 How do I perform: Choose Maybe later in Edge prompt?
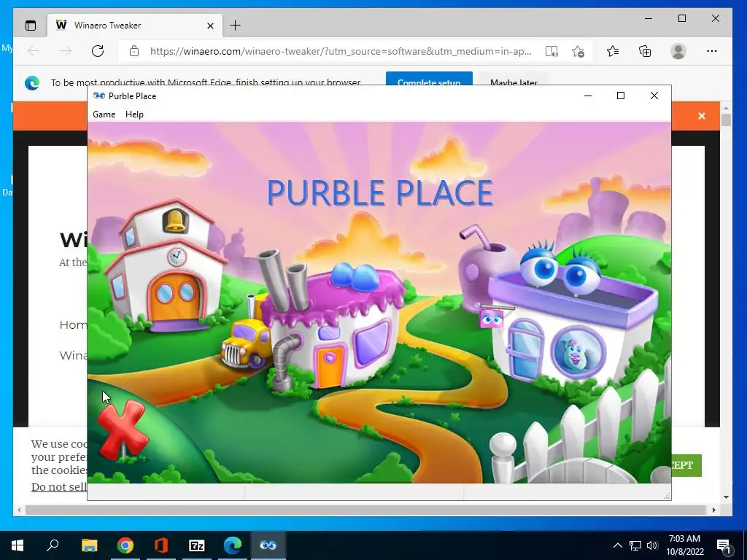(514, 80)
